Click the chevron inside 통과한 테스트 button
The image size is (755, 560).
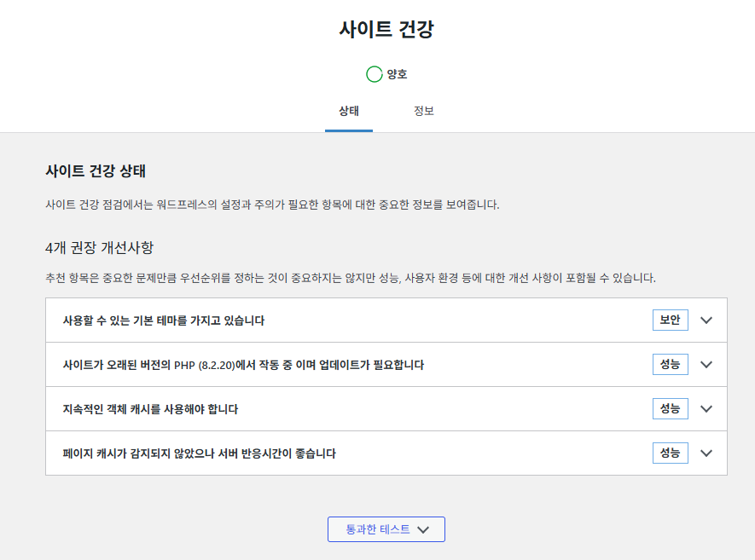(x=423, y=529)
